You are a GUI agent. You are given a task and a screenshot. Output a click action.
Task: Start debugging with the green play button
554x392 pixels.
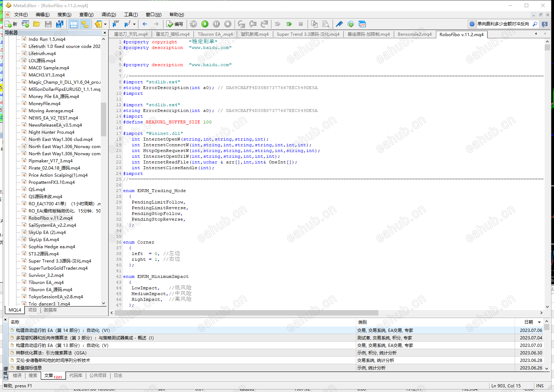[205, 24]
